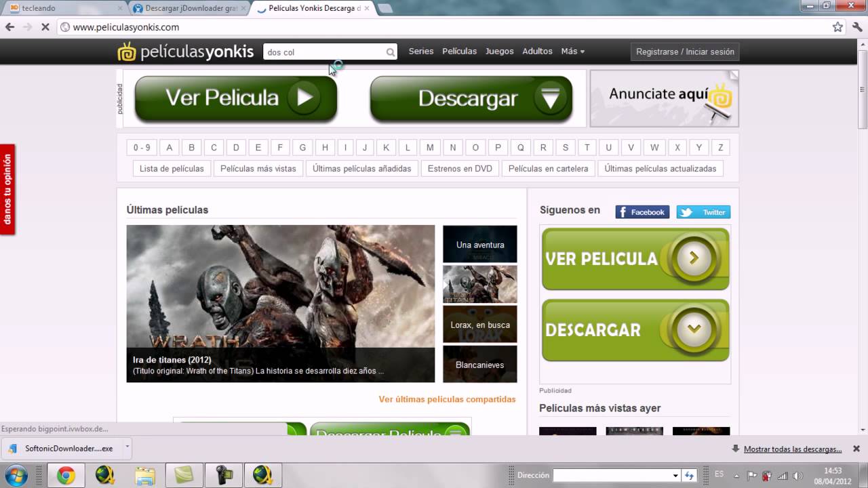Viewport: 868px width, 488px height.
Task: Bookmark this page with the star icon
Action: coord(837,27)
